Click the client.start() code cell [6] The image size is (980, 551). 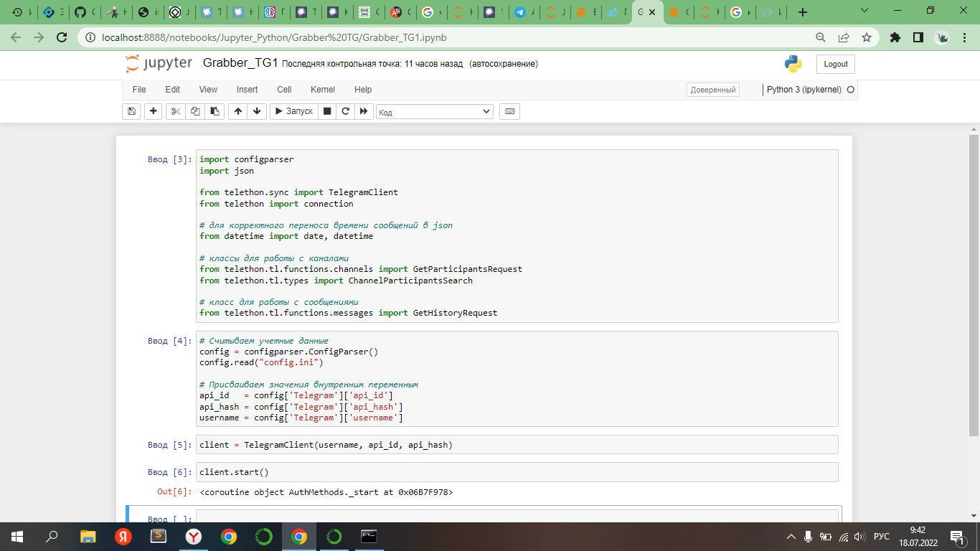(517, 472)
